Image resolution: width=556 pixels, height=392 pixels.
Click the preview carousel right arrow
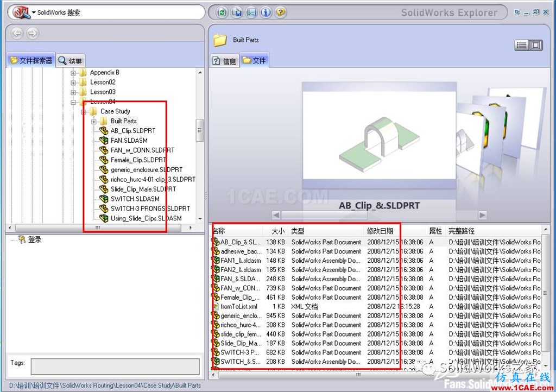tap(482, 215)
